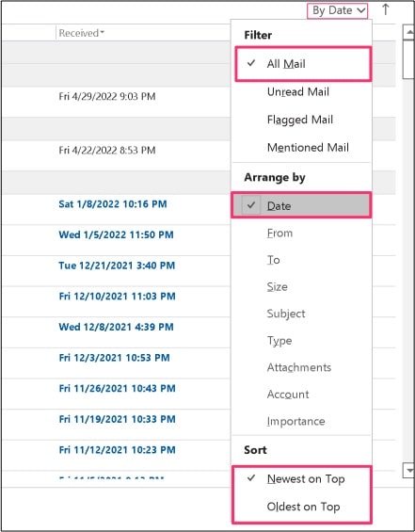Click the reverse sort arrow icon
415x532 pixels.
[386, 9]
